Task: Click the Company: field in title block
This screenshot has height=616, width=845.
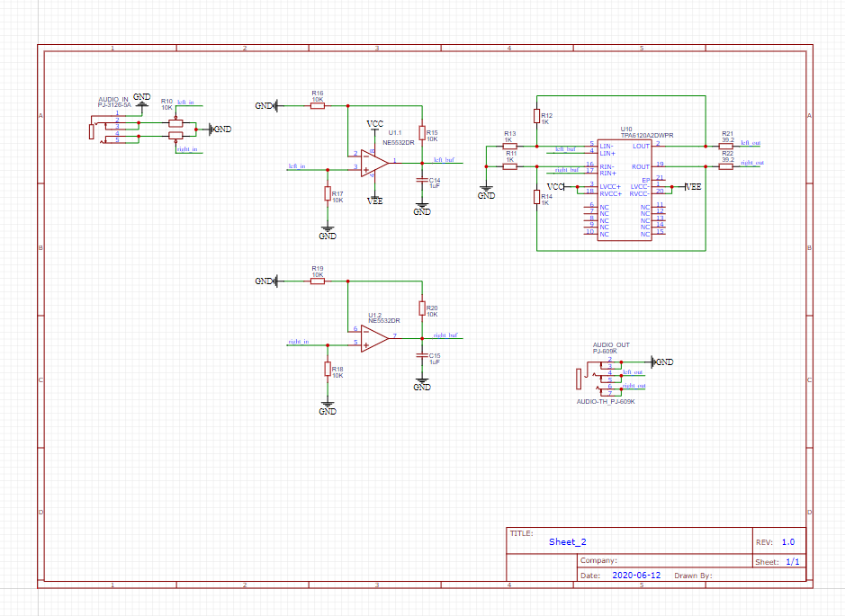Action: [x=598, y=560]
